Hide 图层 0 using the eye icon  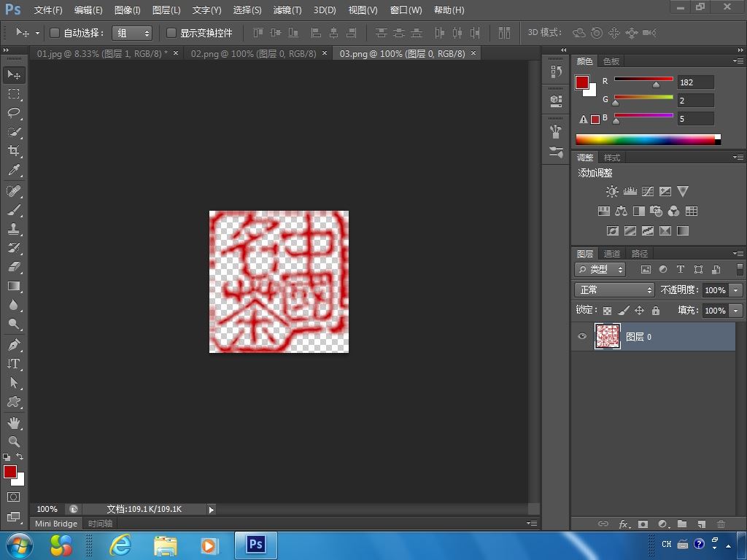click(x=581, y=336)
